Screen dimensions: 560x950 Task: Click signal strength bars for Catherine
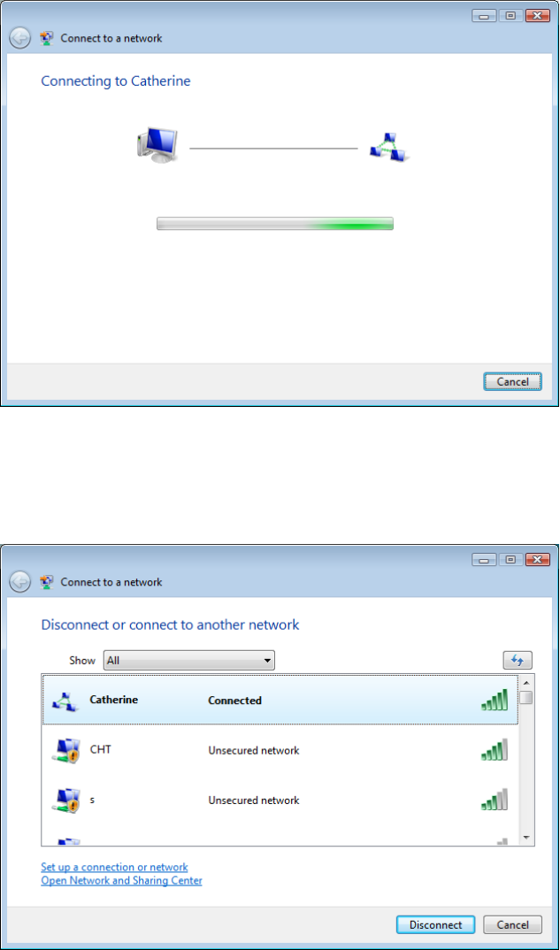point(495,700)
